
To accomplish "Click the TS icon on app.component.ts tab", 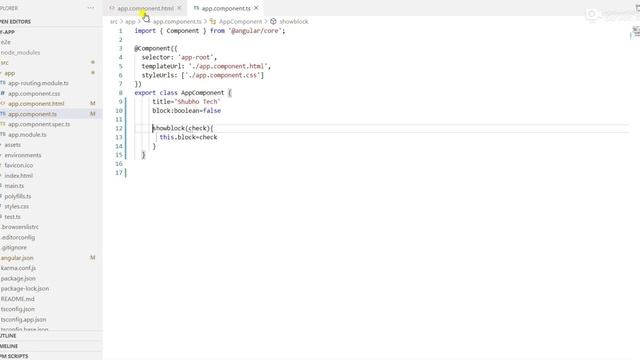I will 196,8.
